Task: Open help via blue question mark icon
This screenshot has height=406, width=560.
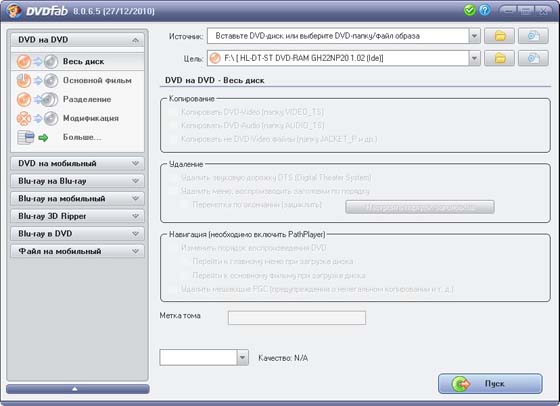Action: (x=484, y=10)
